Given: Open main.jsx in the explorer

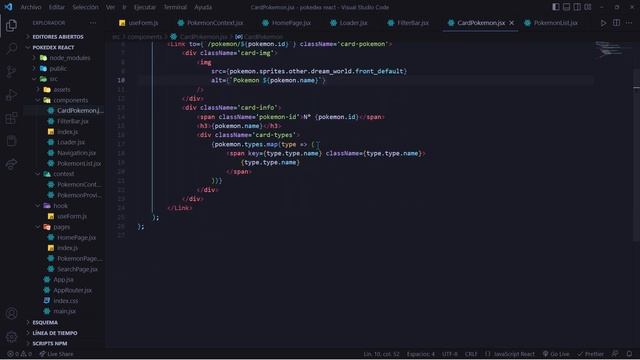Looking at the screenshot, I should pos(64,311).
